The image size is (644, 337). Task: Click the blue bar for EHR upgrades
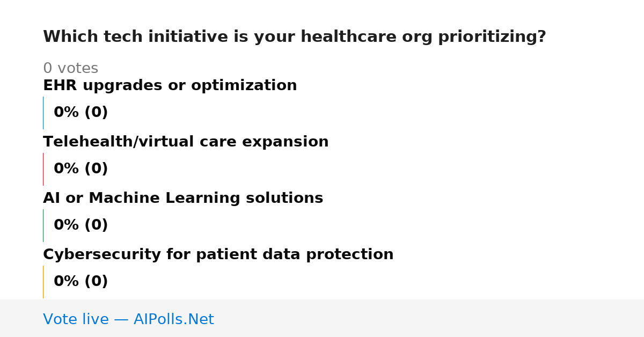(43, 113)
